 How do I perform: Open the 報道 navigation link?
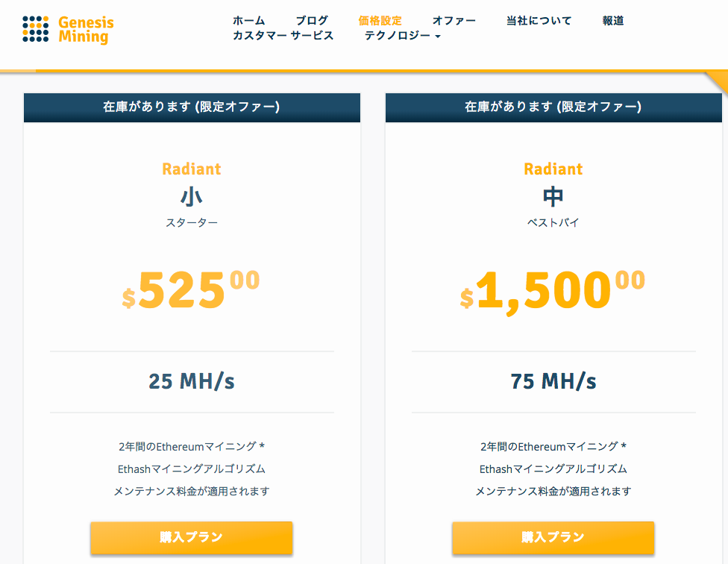click(613, 20)
